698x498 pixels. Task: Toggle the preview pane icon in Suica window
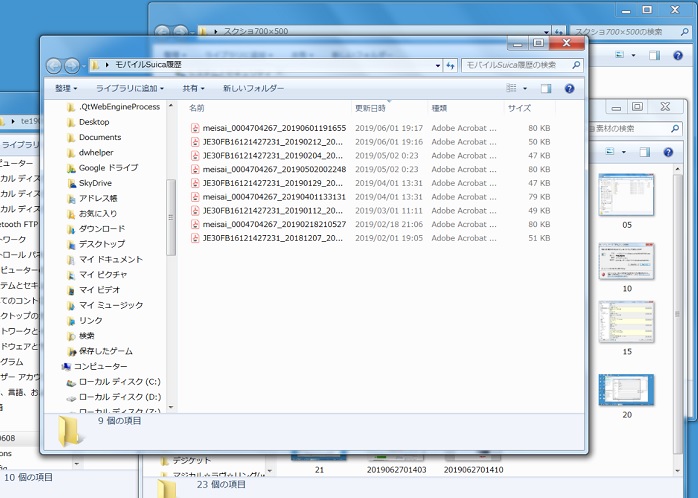click(546, 89)
